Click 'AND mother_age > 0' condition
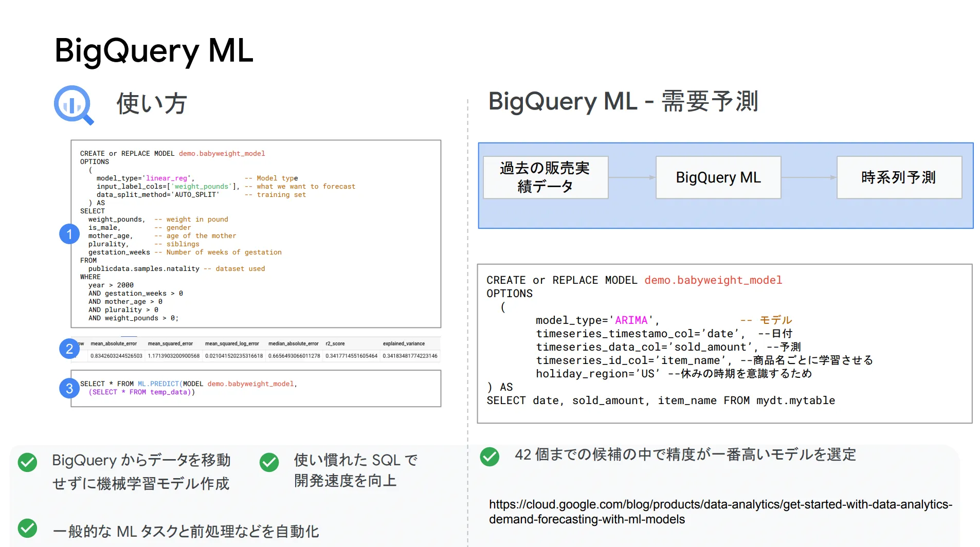Image resolution: width=980 pixels, height=547 pixels. (x=125, y=301)
